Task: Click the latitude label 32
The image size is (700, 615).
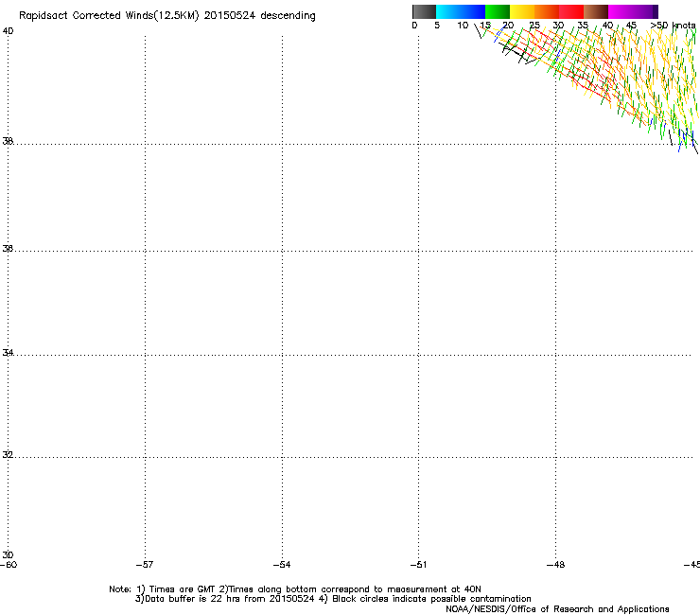Action: click(x=8, y=454)
